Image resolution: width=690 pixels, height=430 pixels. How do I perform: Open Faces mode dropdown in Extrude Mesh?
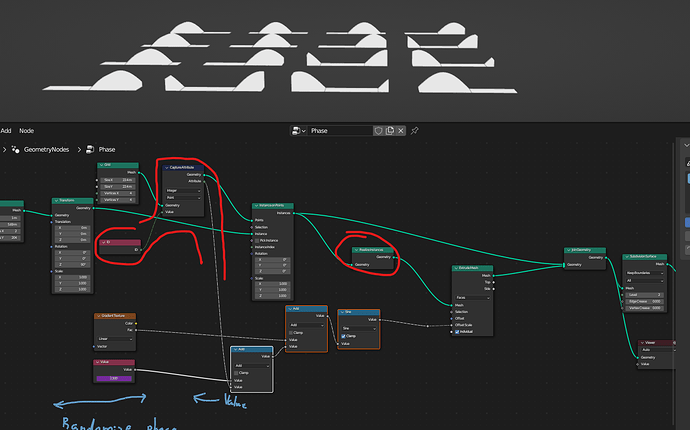click(x=473, y=298)
